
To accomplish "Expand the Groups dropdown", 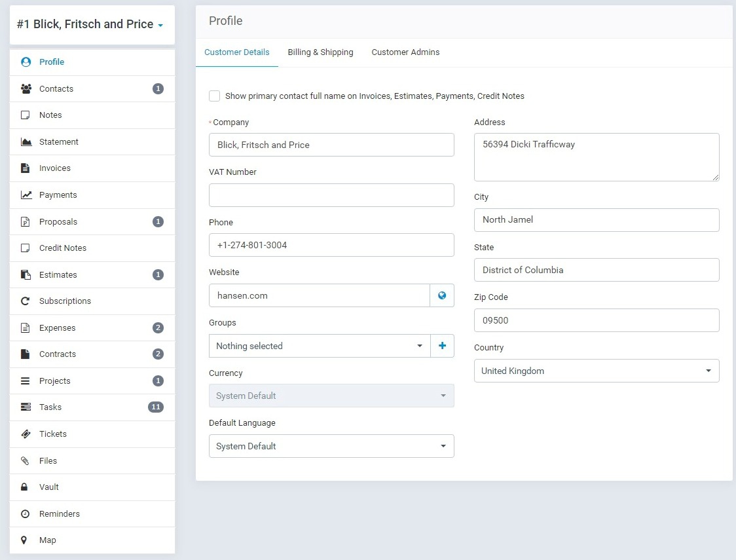I will (x=320, y=346).
